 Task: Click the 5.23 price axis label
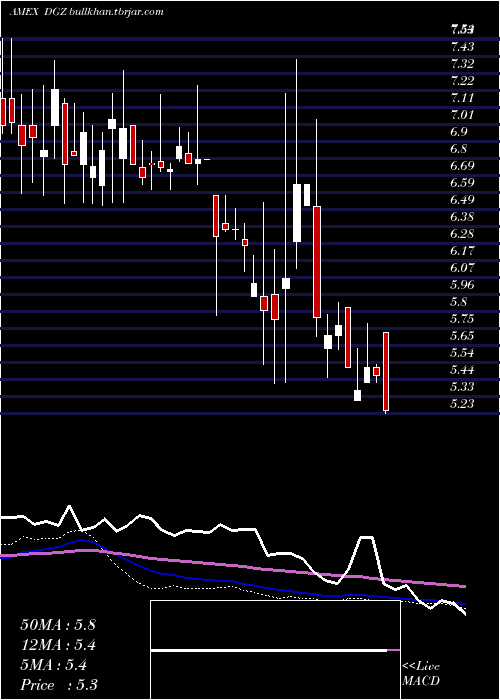[462, 404]
